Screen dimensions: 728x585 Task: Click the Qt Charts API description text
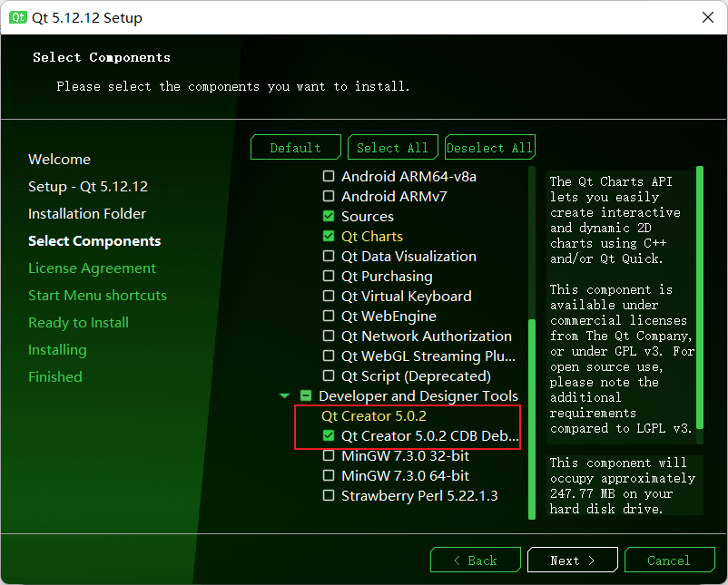(x=622, y=305)
